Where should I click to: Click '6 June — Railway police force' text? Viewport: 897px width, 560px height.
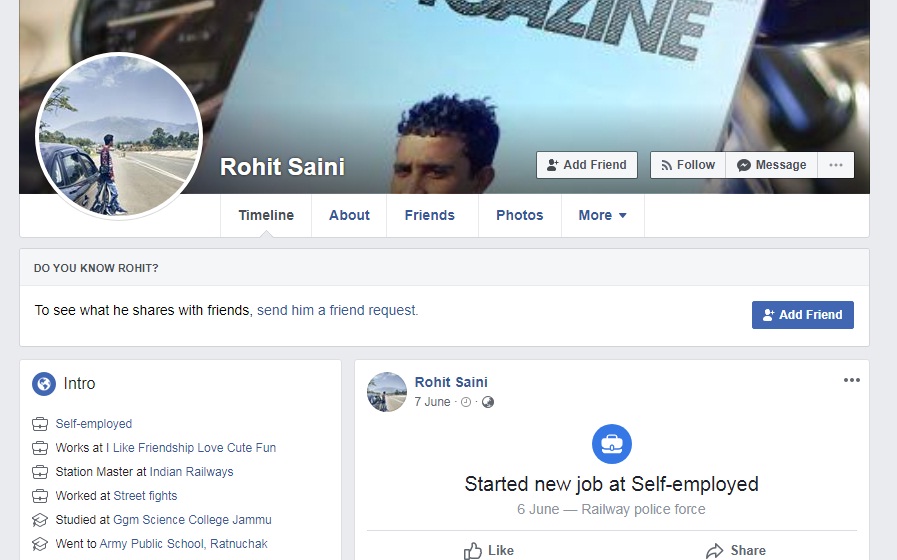[612, 509]
